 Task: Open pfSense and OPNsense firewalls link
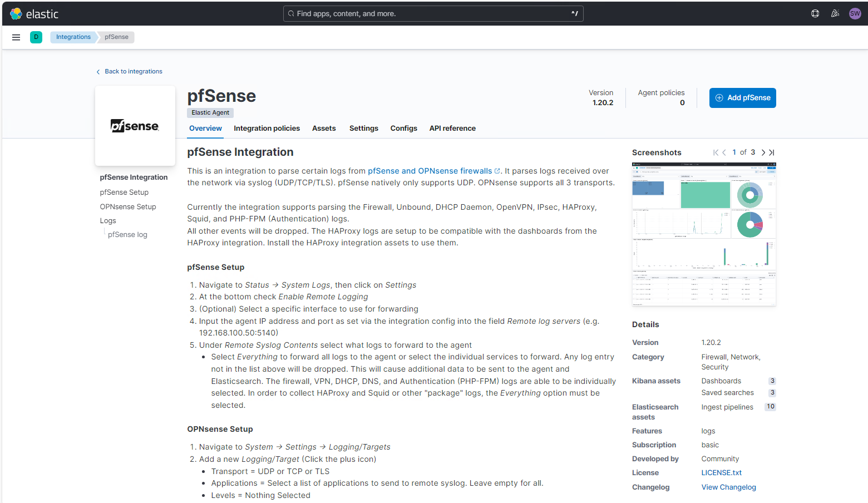[433, 171]
